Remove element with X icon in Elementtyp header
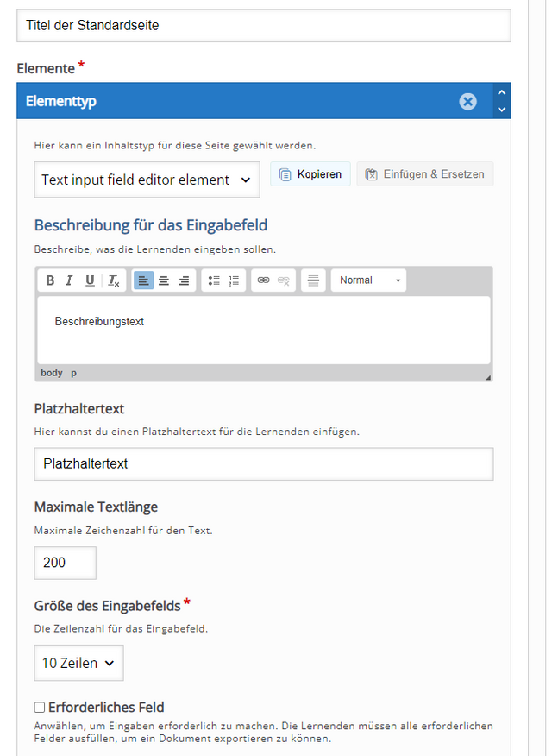Viewport: 552px width, 756px height. pyautogui.click(x=467, y=102)
